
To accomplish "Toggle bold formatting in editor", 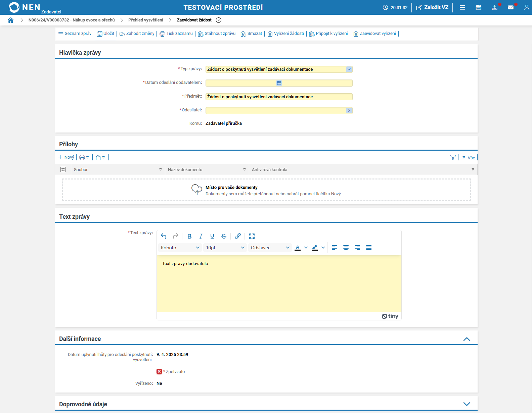I will 189,236.
